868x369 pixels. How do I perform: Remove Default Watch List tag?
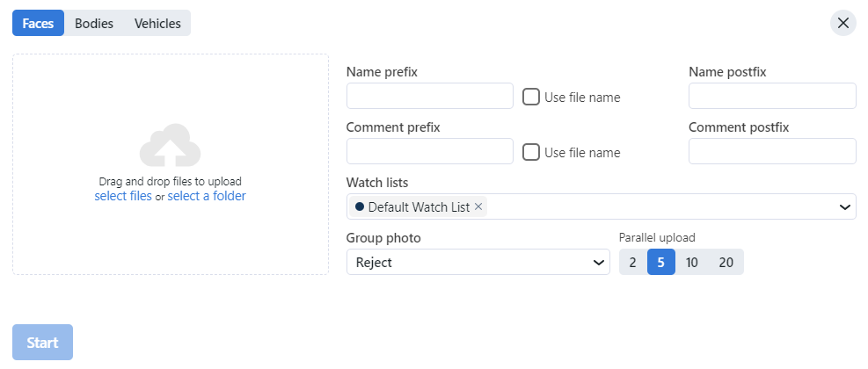point(478,206)
